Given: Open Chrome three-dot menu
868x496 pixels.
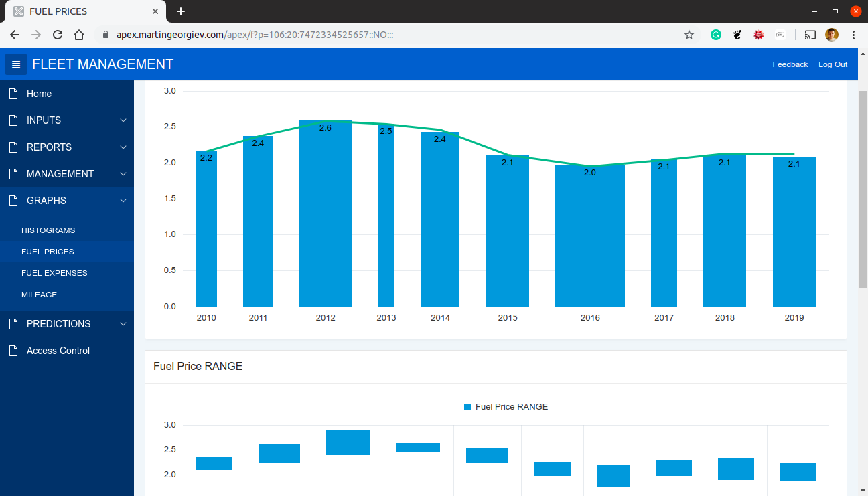Looking at the screenshot, I should [854, 35].
